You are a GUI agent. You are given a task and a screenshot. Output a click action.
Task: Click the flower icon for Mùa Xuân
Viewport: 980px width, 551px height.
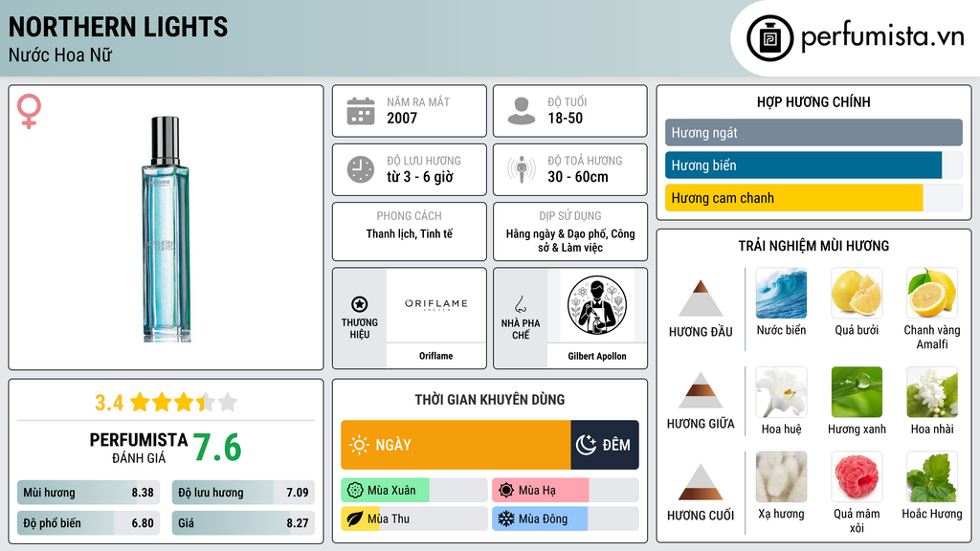(x=355, y=491)
